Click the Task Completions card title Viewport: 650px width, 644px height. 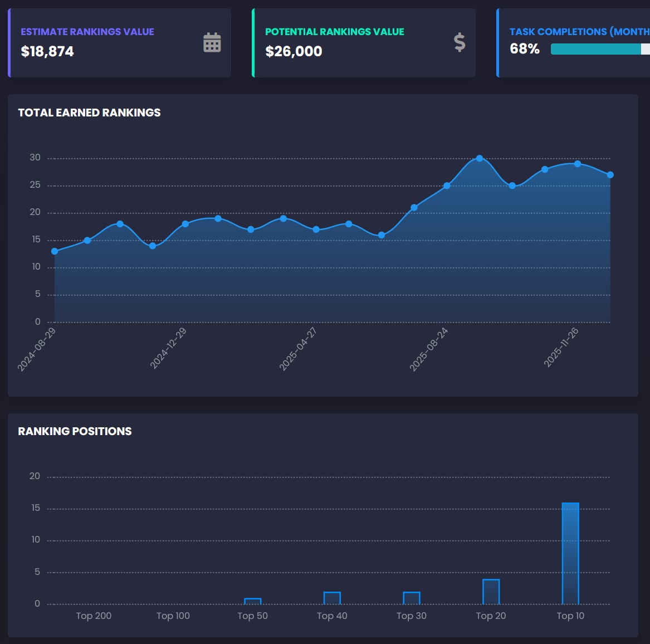coord(579,32)
